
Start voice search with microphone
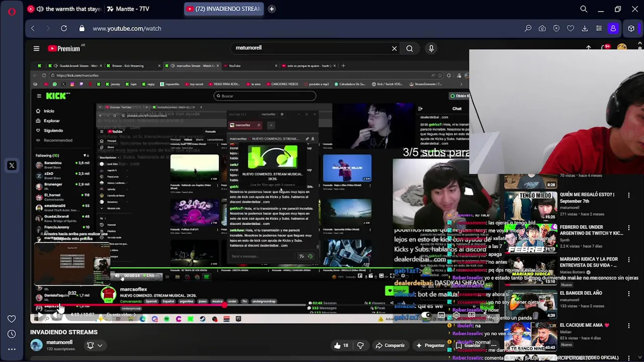431,49
